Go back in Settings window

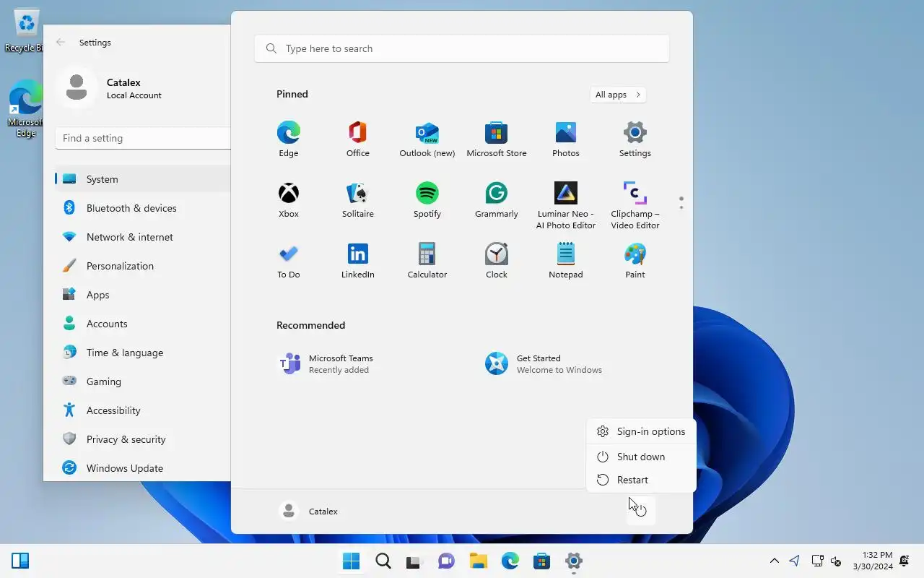coord(61,43)
